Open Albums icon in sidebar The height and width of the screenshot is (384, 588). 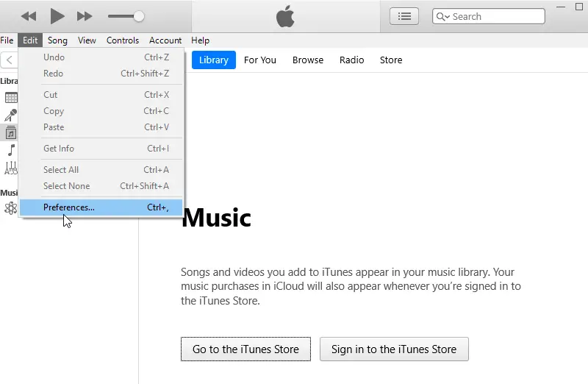pyautogui.click(x=11, y=132)
